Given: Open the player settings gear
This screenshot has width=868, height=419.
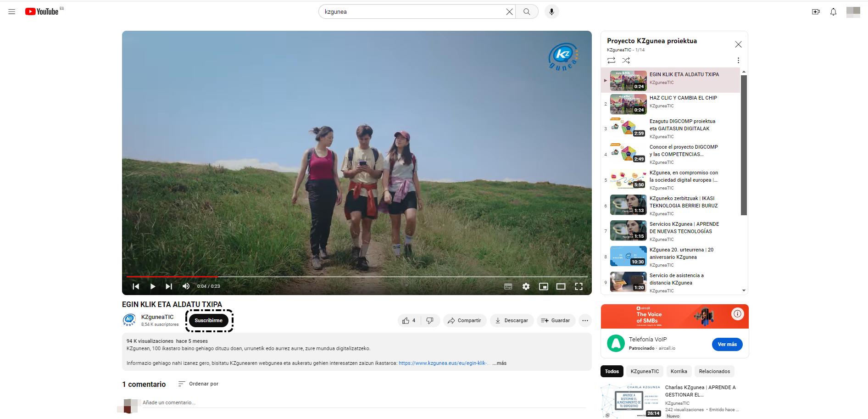Looking at the screenshot, I should point(526,286).
